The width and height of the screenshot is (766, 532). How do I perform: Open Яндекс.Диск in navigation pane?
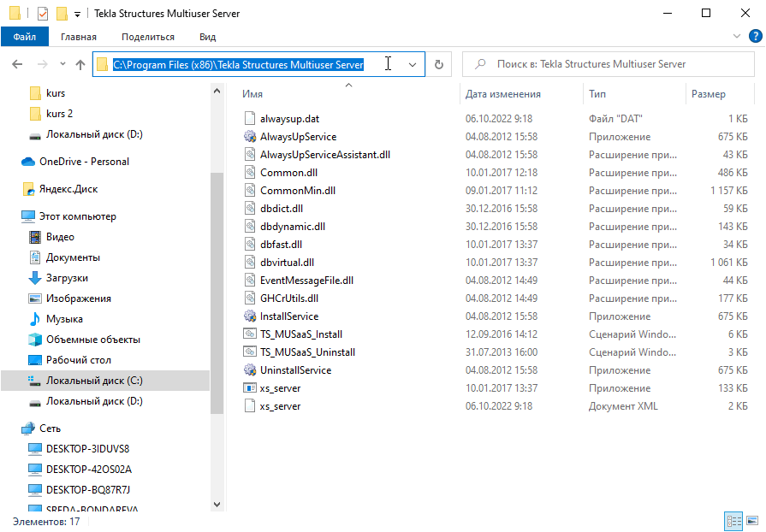(x=68, y=189)
